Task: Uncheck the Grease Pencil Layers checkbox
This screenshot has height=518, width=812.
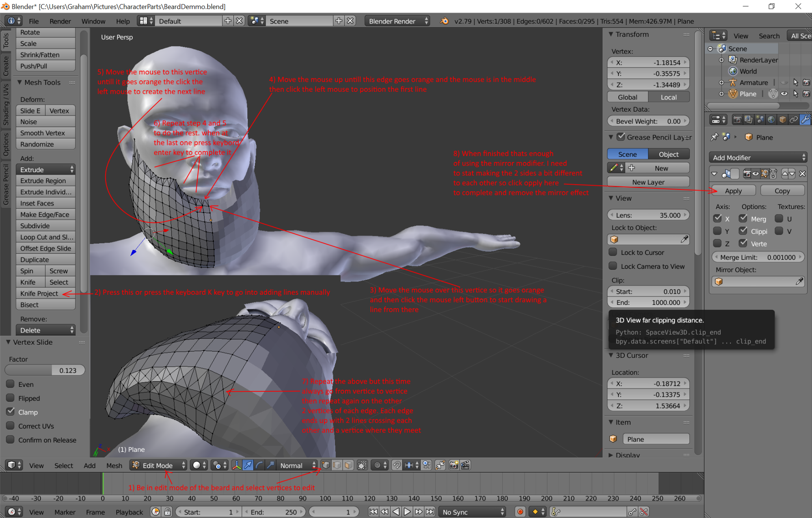Action: pyautogui.click(x=621, y=137)
